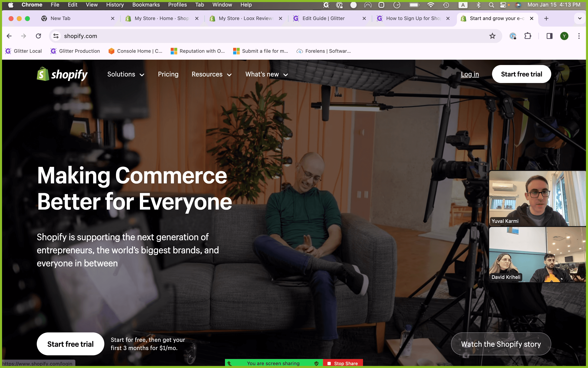Image resolution: width=588 pixels, height=368 pixels.
Task: Reload the shopify.com page
Action: point(38,36)
